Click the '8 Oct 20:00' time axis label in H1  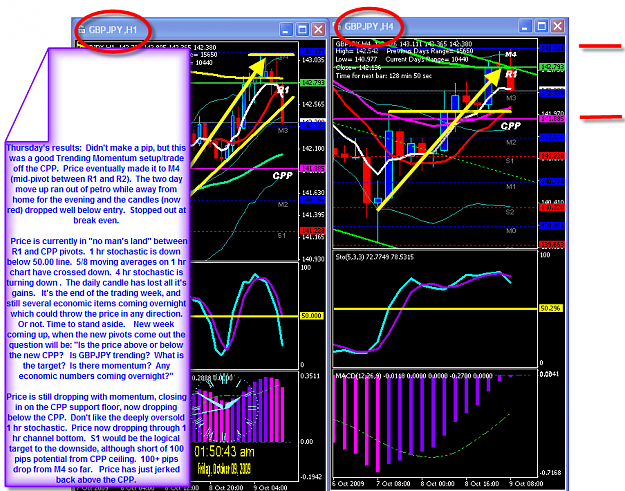click(x=226, y=487)
